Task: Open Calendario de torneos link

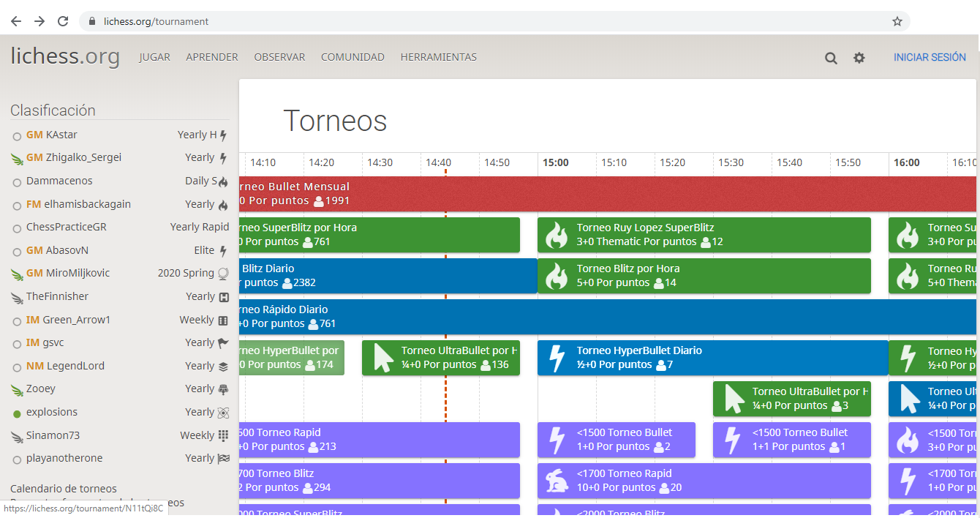Action: (64, 489)
